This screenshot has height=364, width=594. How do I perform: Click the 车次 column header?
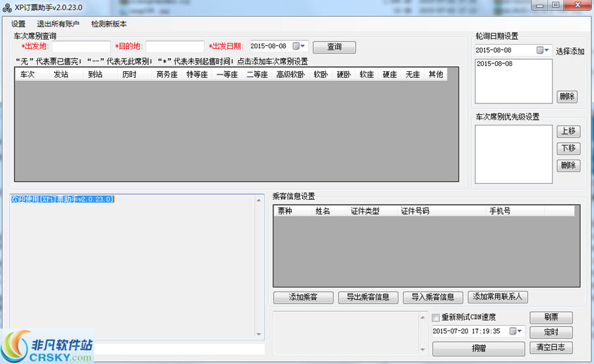coord(32,74)
